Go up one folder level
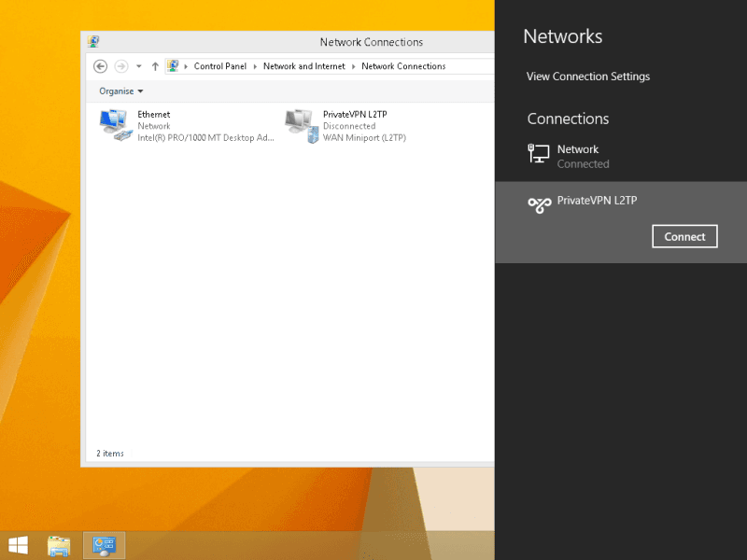 pyautogui.click(x=155, y=66)
